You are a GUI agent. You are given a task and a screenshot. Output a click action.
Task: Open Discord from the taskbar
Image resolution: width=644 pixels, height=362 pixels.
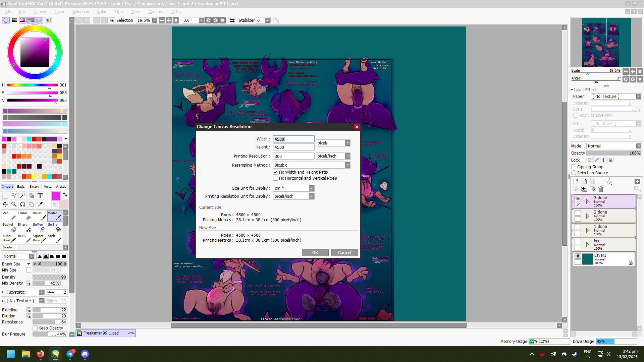pos(85,354)
